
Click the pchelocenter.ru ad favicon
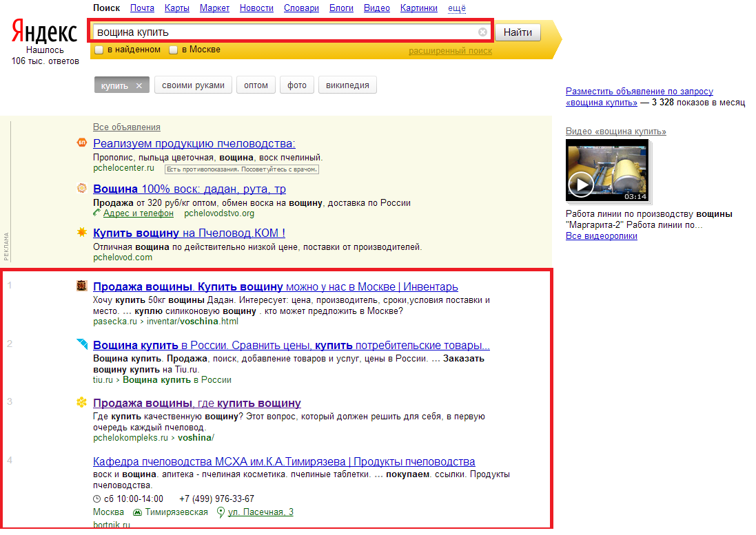tap(81, 143)
